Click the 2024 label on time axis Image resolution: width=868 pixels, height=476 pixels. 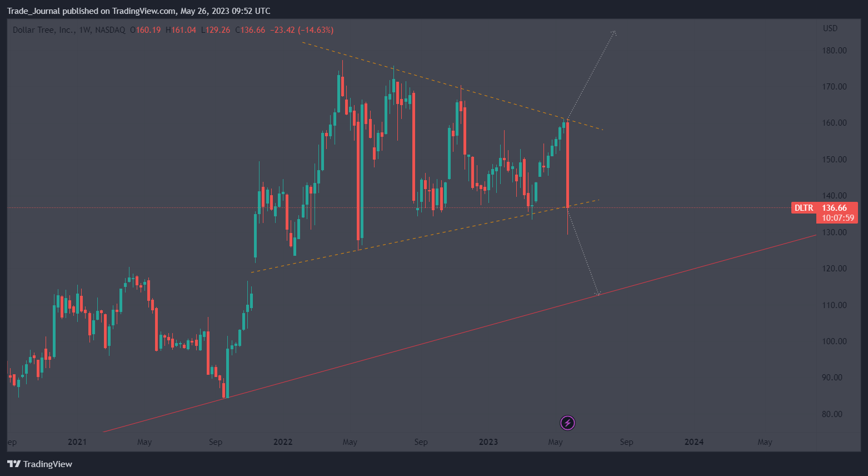pos(694,442)
